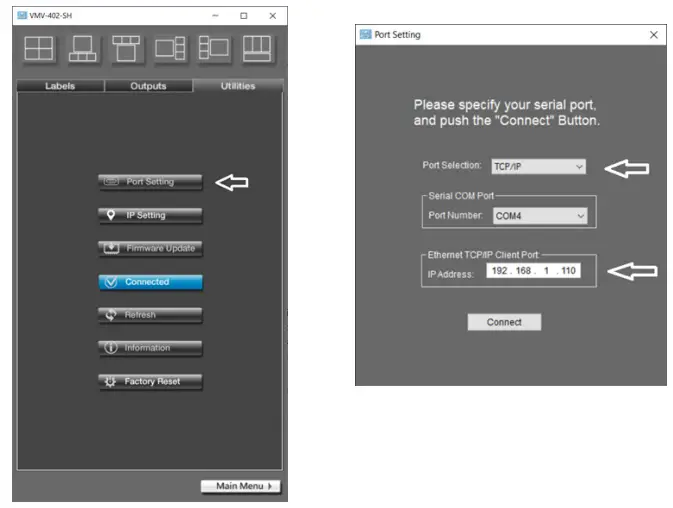The width and height of the screenshot is (673, 508).
Task: Click the gear icon on Factory Reset
Action: click(110, 381)
